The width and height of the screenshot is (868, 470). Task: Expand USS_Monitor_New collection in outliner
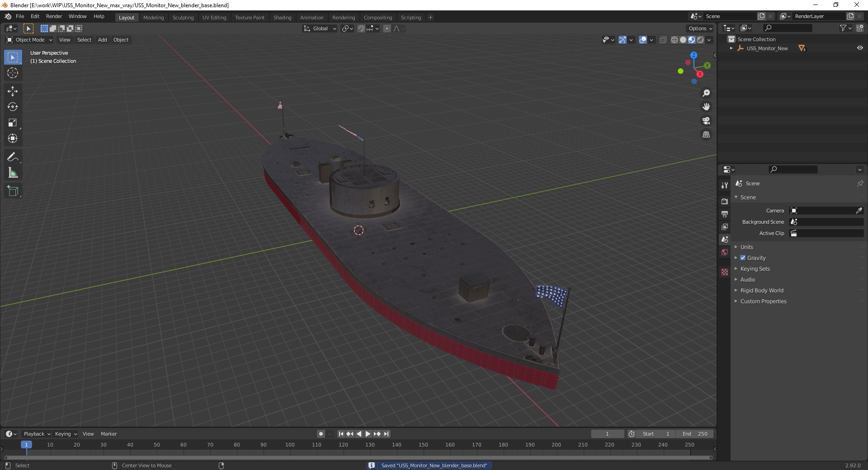click(x=731, y=48)
